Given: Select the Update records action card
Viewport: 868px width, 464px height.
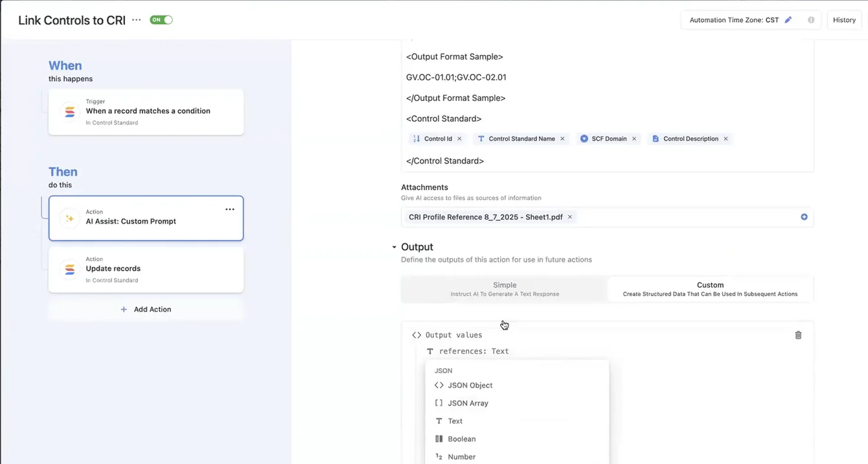Looking at the screenshot, I should coord(146,270).
